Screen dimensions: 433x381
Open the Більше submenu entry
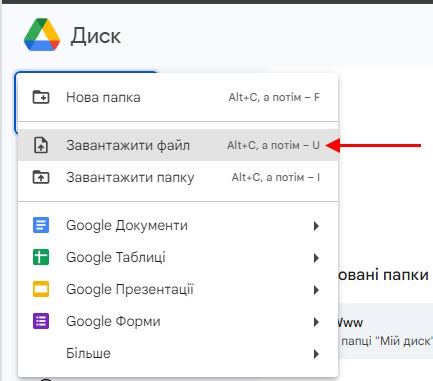coord(178,353)
